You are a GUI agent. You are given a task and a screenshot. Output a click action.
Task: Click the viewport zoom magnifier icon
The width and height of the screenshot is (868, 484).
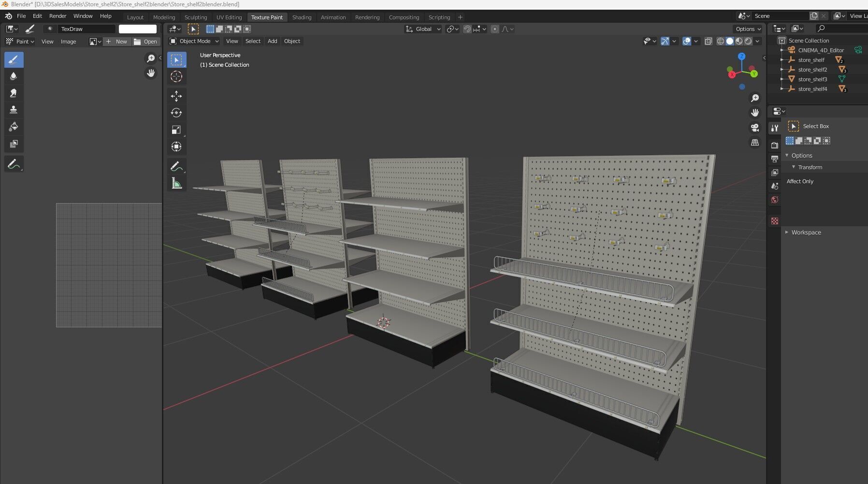[755, 98]
